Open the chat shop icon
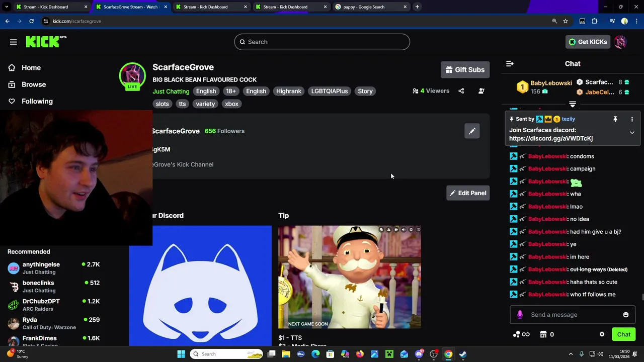The image size is (644, 362). (543, 334)
